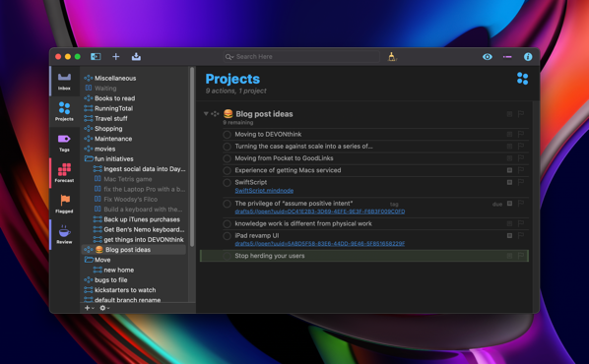Click the Search Here field
This screenshot has height=364, width=589.
pos(301,57)
